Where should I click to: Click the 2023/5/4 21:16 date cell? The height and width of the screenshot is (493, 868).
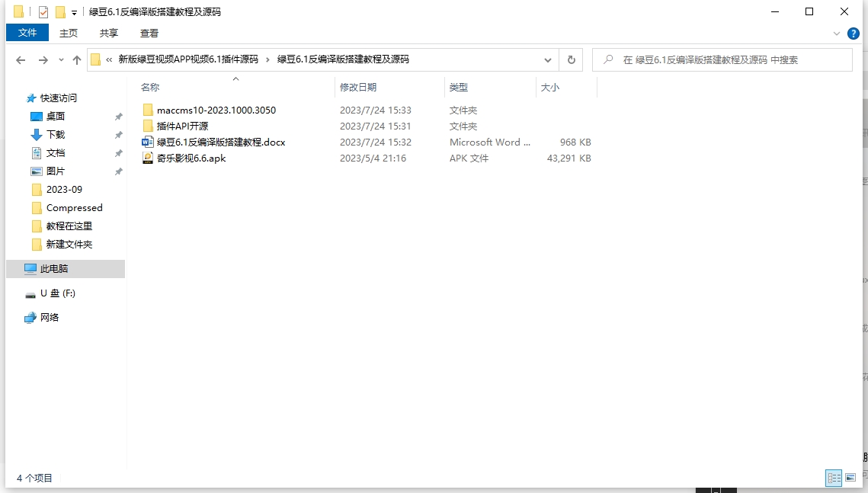pyautogui.click(x=373, y=158)
